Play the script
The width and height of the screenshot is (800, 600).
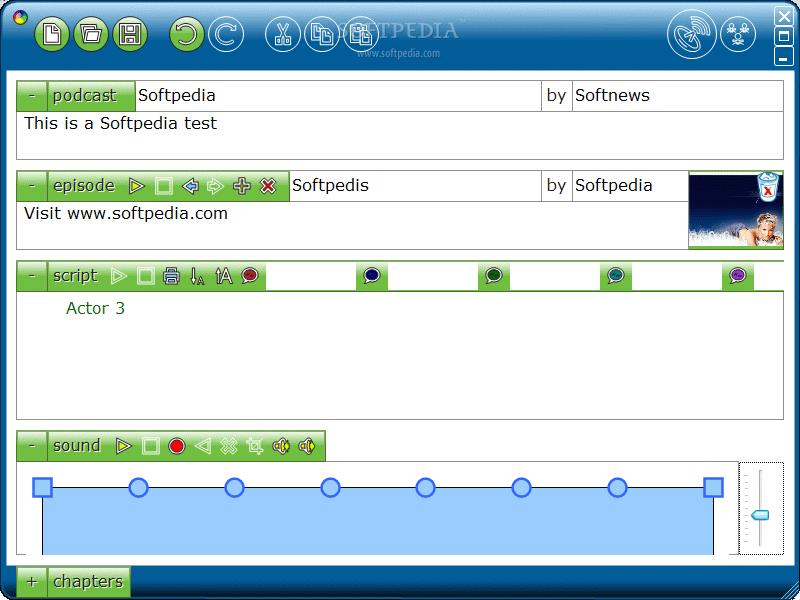(119, 277)
